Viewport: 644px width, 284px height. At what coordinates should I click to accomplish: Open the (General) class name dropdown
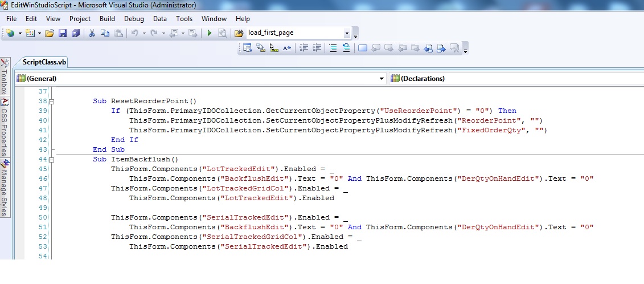click(x=382, y=79)
